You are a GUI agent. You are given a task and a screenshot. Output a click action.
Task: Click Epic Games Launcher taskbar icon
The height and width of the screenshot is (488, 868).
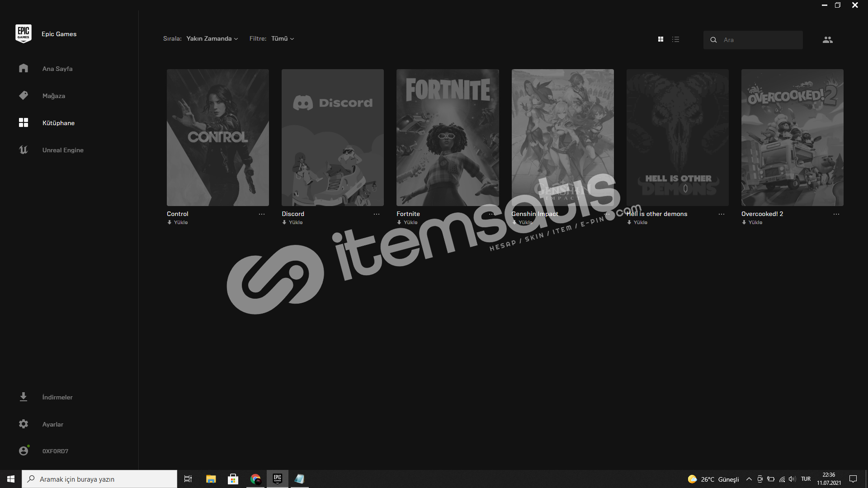coord(278,479)
